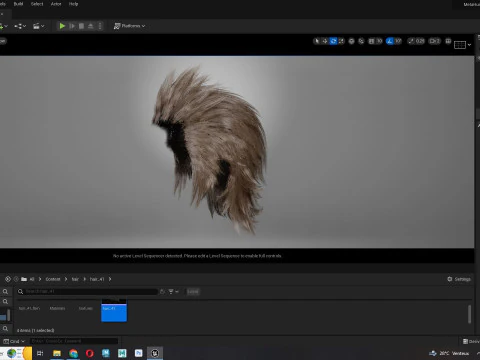Open the weather widget in system tray

[449, 353]
